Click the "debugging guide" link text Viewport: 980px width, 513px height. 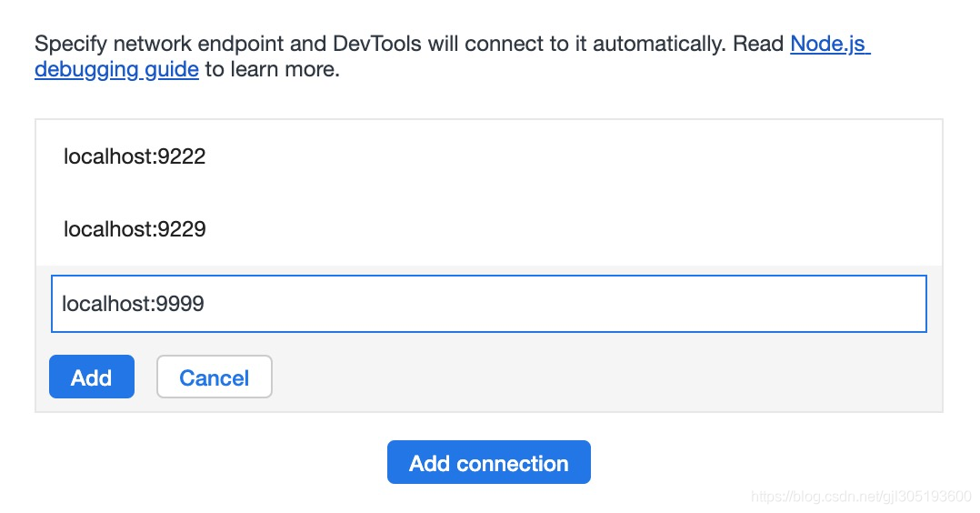116,69
